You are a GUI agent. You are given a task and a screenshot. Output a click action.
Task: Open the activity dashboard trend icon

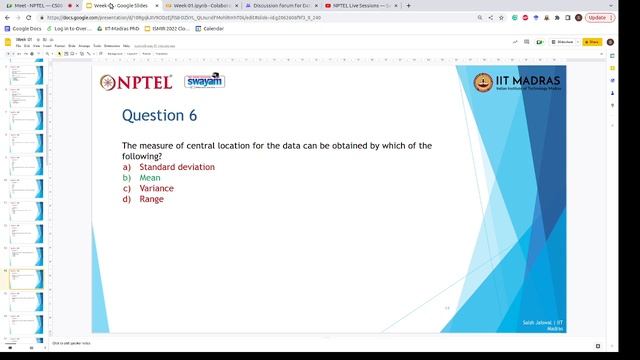pos(515,42)
